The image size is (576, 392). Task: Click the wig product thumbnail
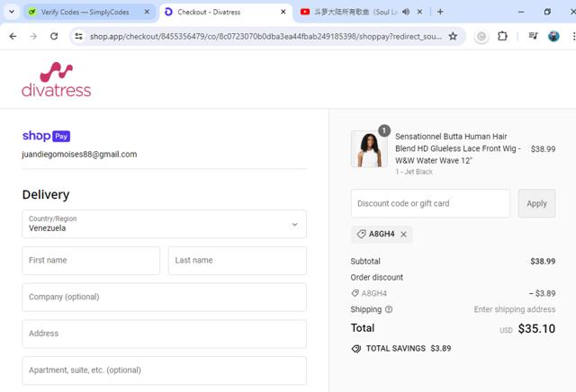click(x=369, y=149)
